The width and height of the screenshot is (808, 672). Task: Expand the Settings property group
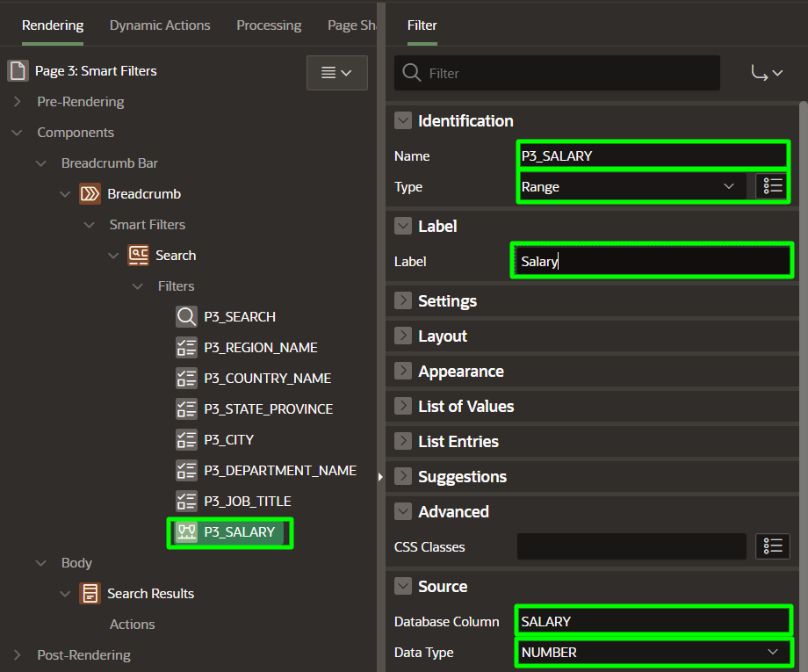coord(403,300)
